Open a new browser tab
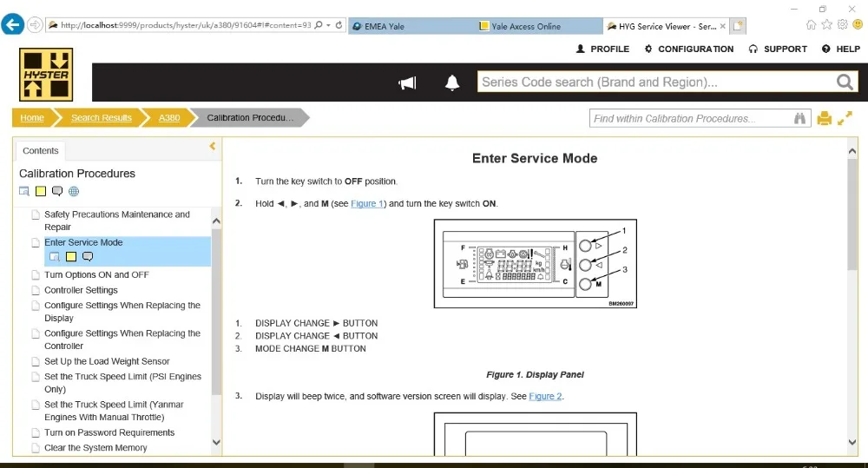Image resolution: width=868 pixels, height=468 pixels. point(738,26)
